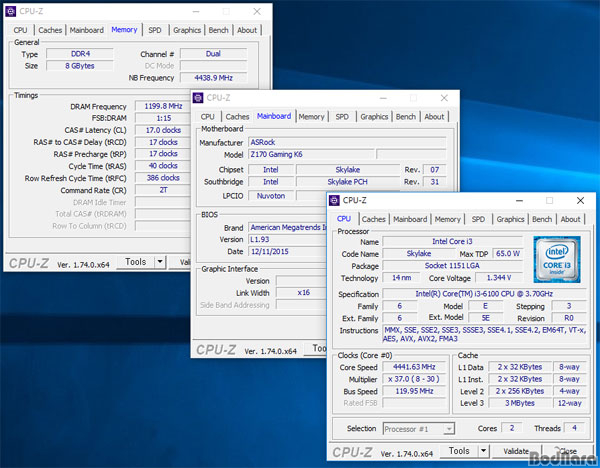Click the FSB:DRAM ratio 1:15

coord(163,118)
